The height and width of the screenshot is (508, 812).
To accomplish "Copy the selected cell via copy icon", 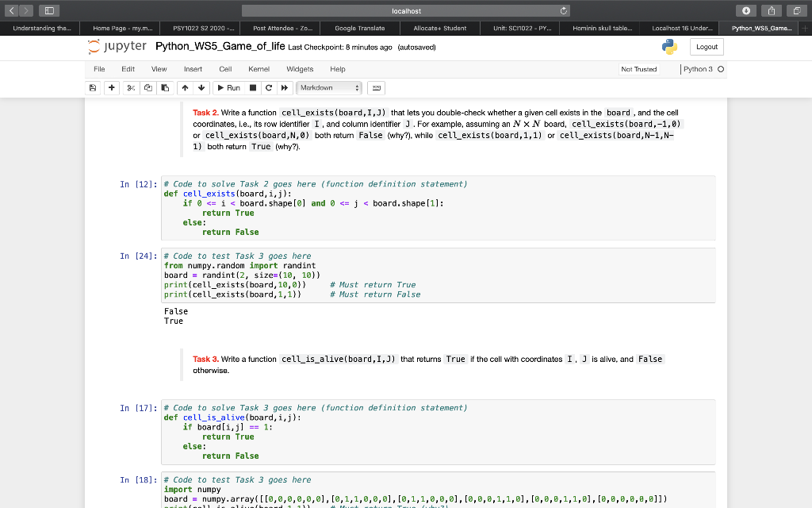I will tap(148, 87).
